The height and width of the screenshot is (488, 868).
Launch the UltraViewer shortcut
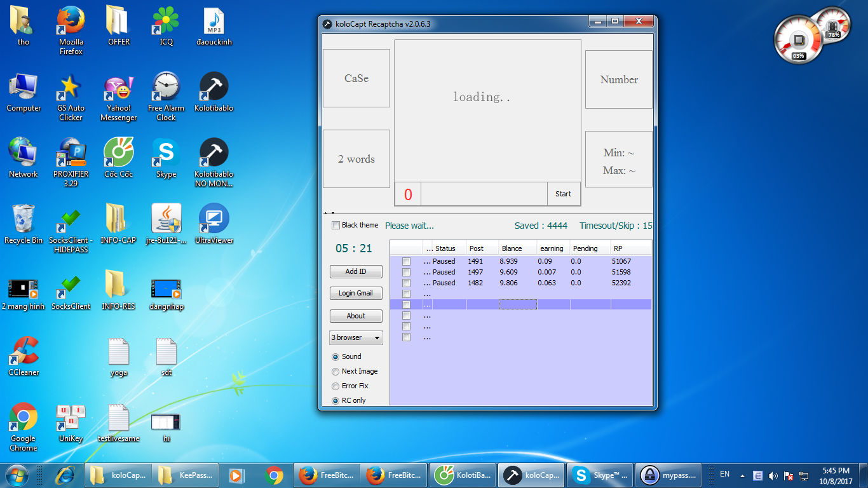(x=214, y=224)
